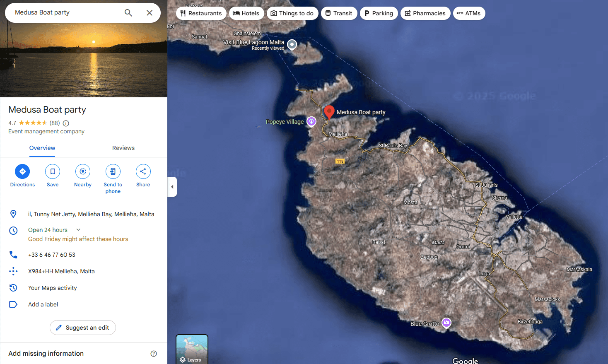Click the clock icon beside opening hours
The image size is (608, 364).
pyautogui.click(x=13, y=231)
